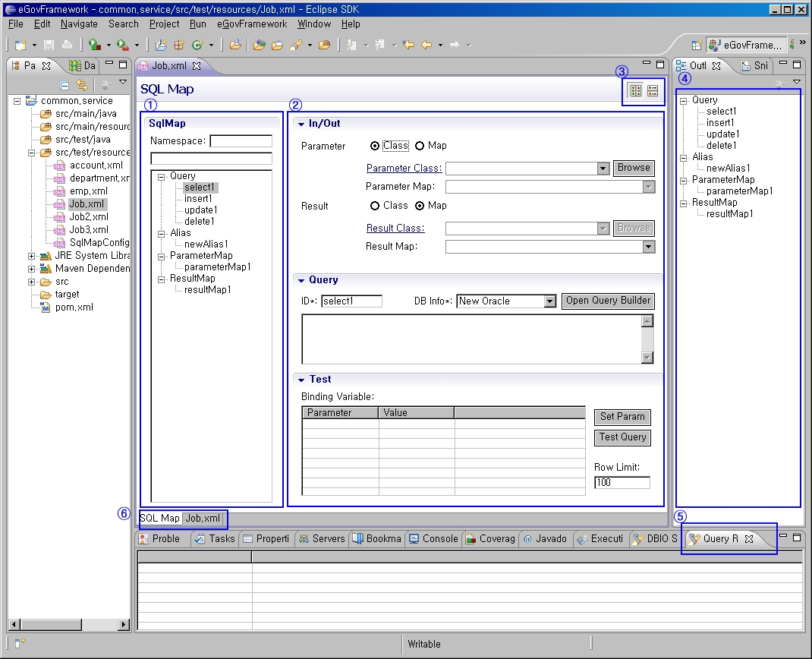Switch SQL Map editor to vertical layout icon

653,90
